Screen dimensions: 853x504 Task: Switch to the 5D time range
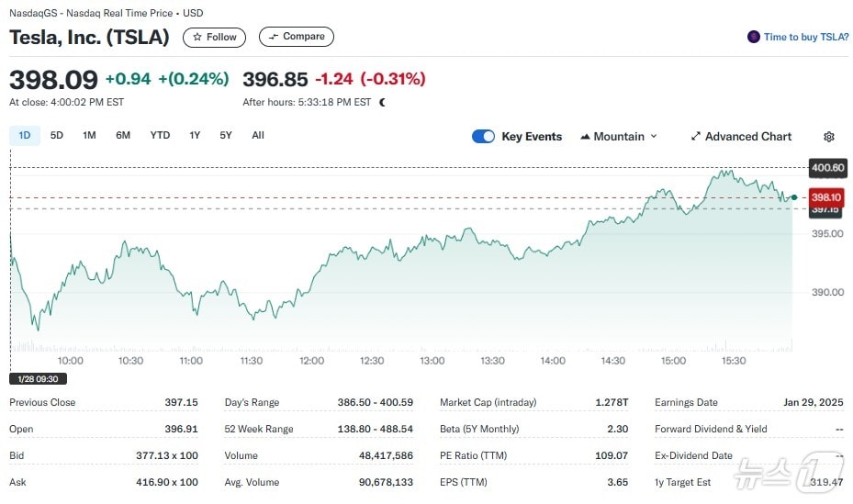(57, 136)
